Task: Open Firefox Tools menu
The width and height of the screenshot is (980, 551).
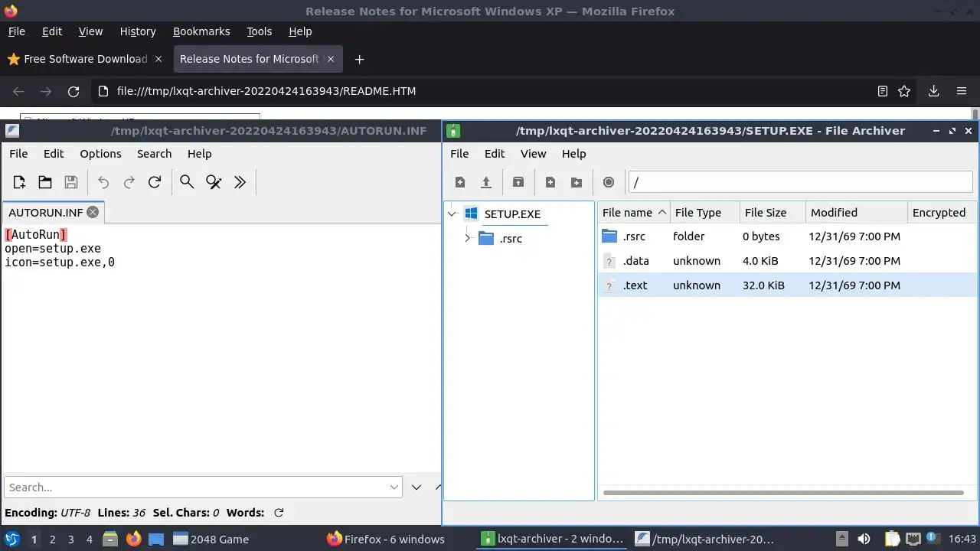Action: click(259, 31)
